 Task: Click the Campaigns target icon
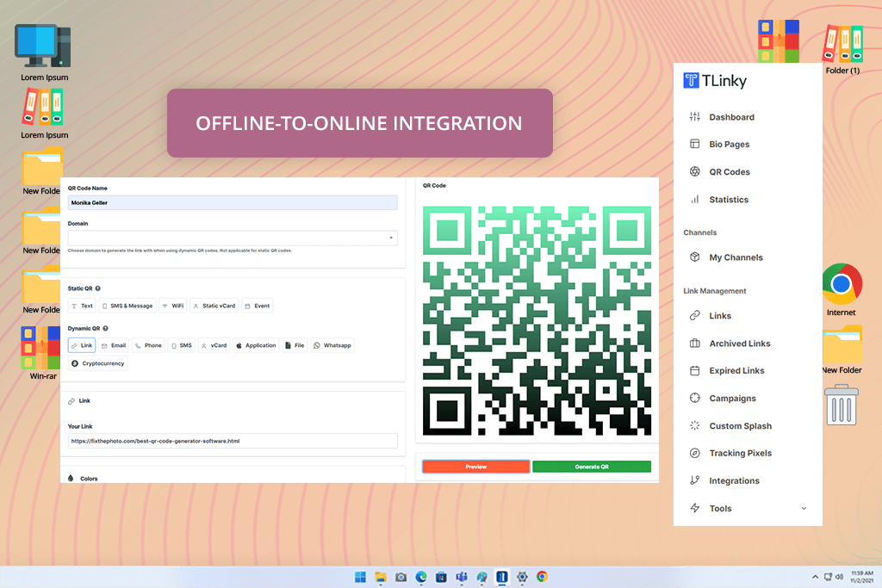(695, 398)
